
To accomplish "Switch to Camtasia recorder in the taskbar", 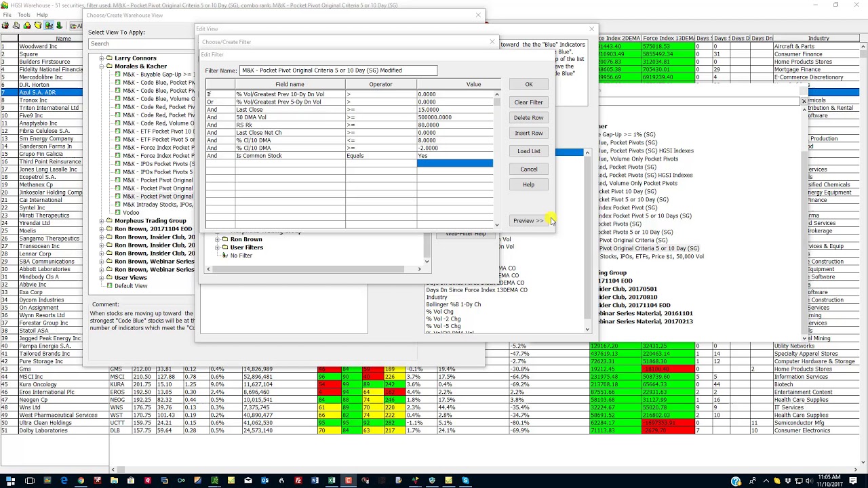I will pyautogui.click(x=349, y=481).
